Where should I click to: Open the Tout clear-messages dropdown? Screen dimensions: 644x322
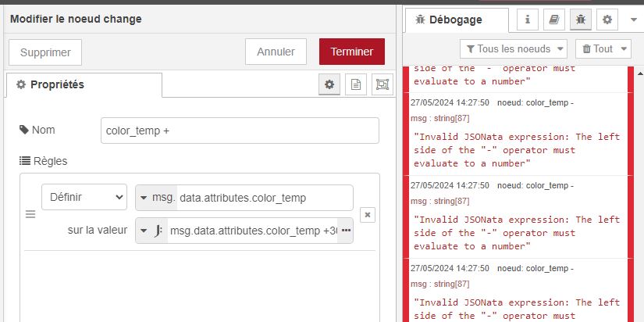[x=602, y=48]
